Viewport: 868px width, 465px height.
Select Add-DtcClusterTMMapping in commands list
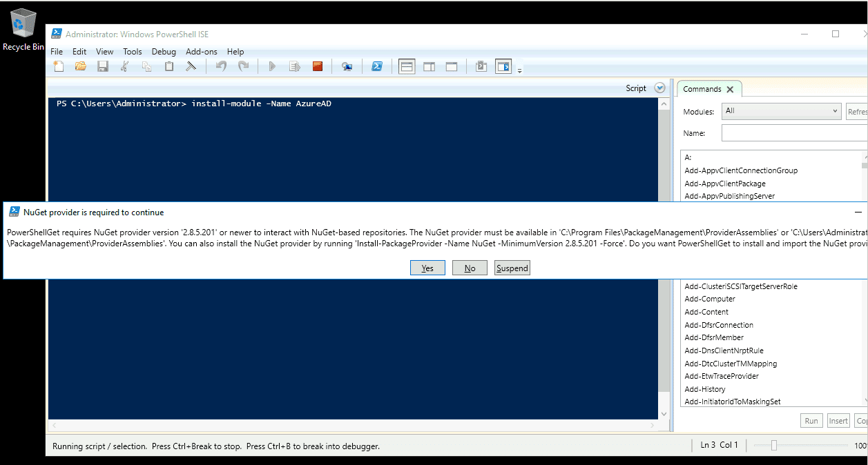click(731, 364)
